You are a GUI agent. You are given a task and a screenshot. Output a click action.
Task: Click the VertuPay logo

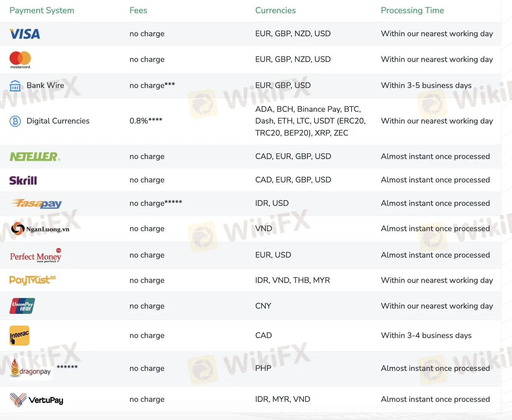coord(36,400)
